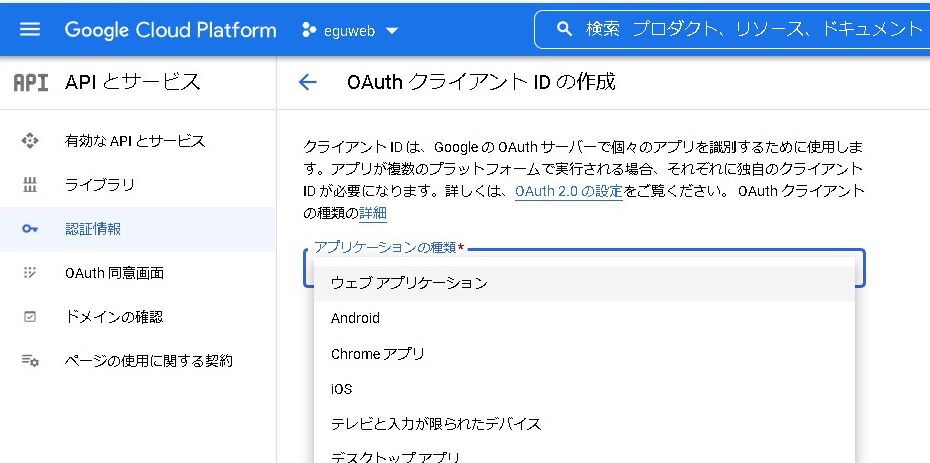Select iOS from application type list
The width and height of the screenshot is (930, 463).
[x=341, y=389]
